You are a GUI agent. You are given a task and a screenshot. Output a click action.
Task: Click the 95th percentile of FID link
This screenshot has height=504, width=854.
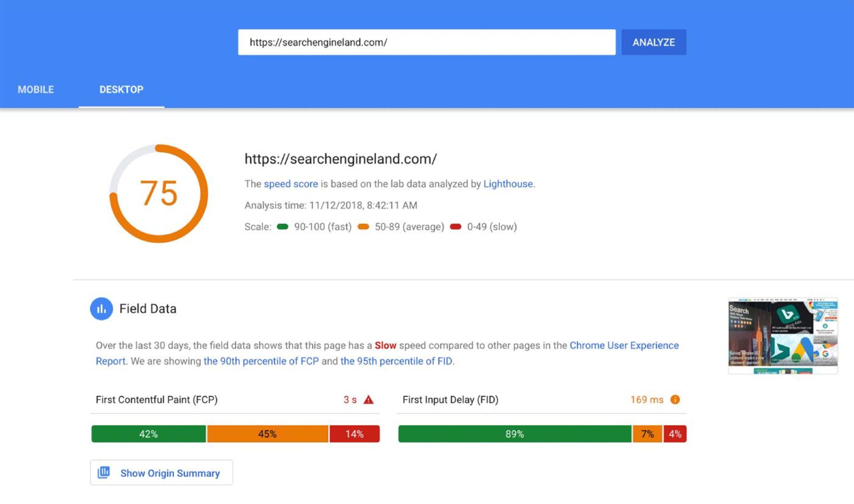coord(397,361)
